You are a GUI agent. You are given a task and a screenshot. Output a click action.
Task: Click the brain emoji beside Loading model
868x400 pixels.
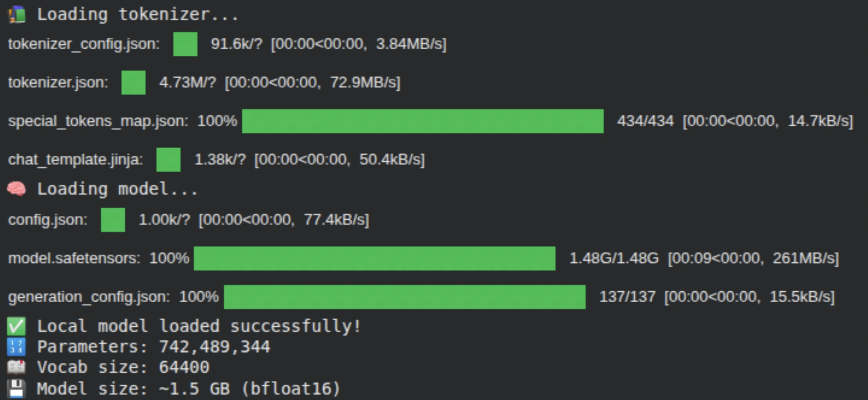pyautogui.click(x=16, y=189)
